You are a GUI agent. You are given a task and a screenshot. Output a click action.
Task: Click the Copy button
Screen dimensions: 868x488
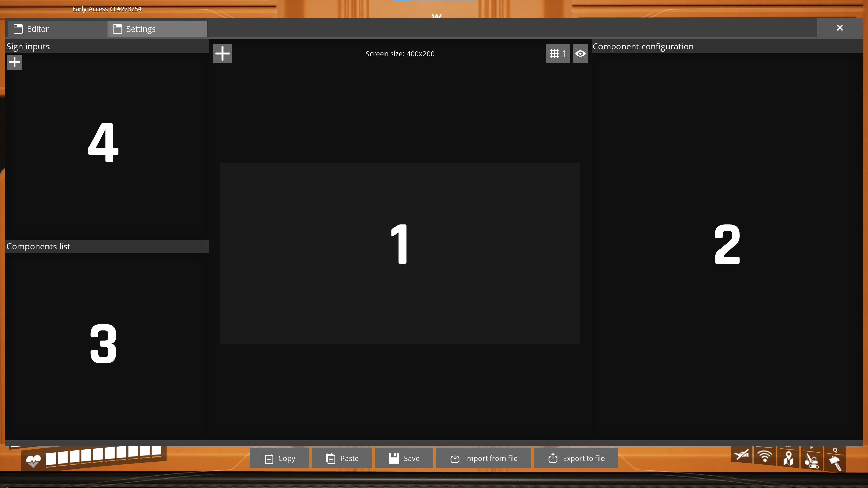point(279,458)
